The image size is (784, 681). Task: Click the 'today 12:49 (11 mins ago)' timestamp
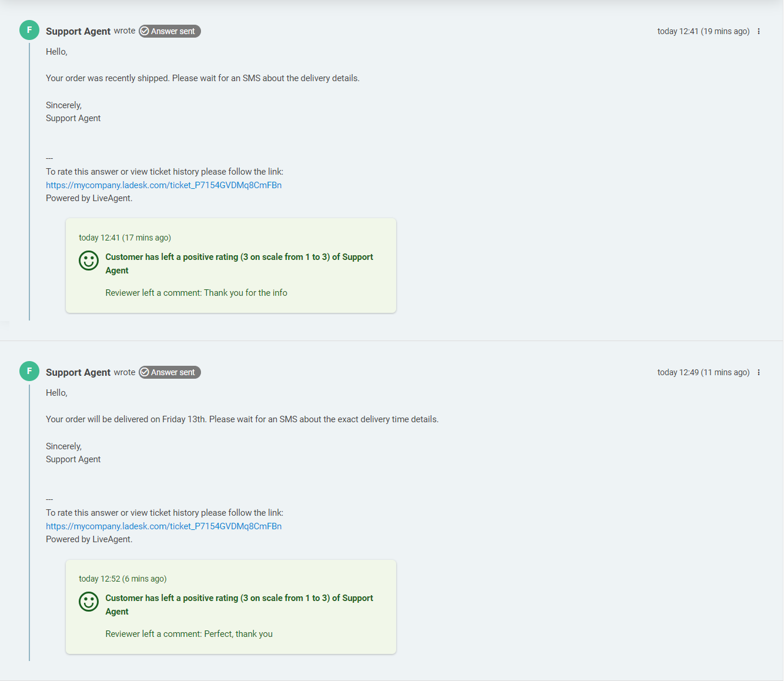tap(703, 372)
